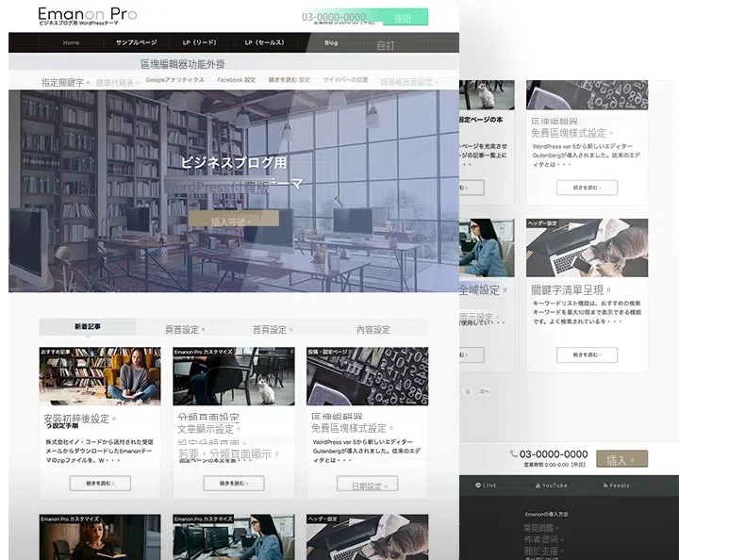This screenshot has width=745, height=560.
Task: Click the 文章顯示設定 article title
Action: (x=208, y=429)
